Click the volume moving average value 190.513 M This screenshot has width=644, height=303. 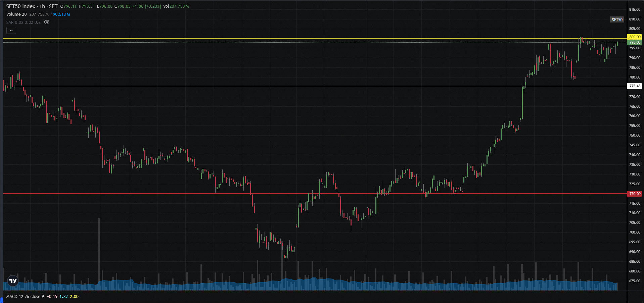[x=60, y=14]
